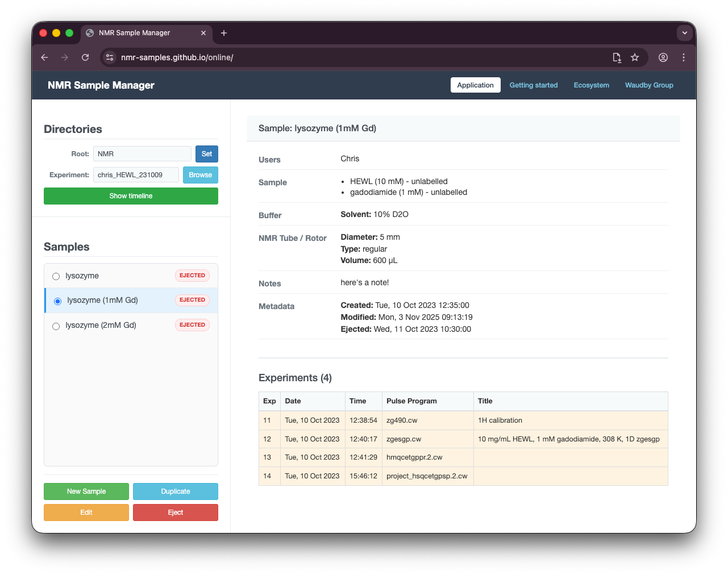
Task: Click the install app icon in address bar
Action: click(617, 57)
